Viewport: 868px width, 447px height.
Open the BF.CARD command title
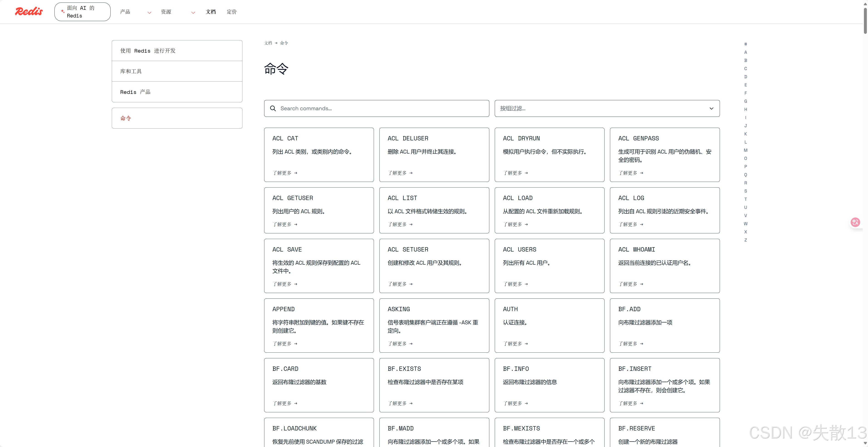(285, 369)
